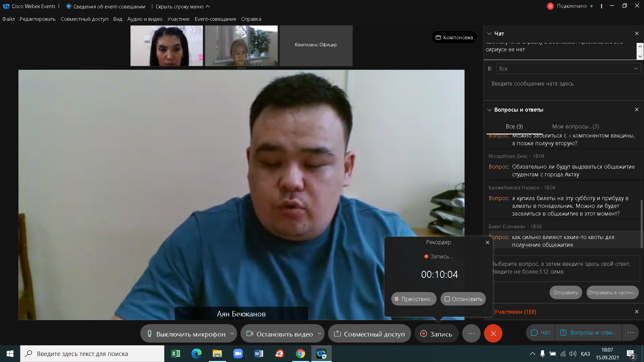
Task: Switch to Мои вопросы tab
Action: tap(575, 127)
